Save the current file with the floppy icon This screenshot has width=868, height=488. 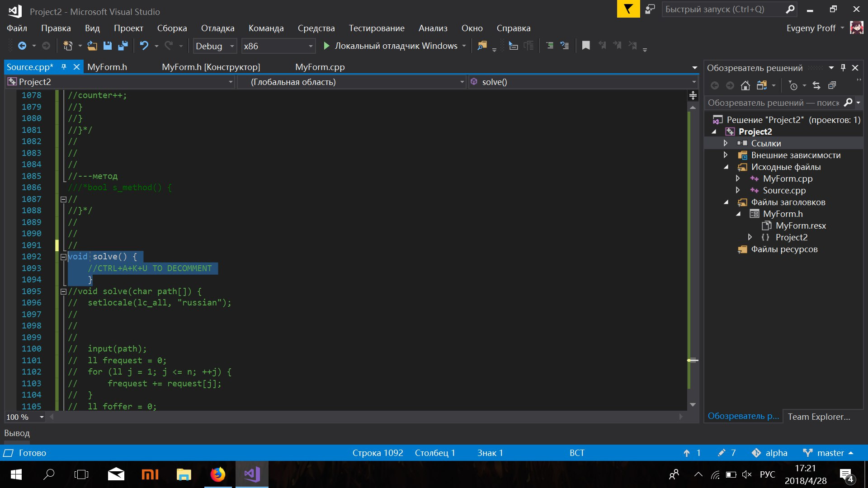(108, 46)
